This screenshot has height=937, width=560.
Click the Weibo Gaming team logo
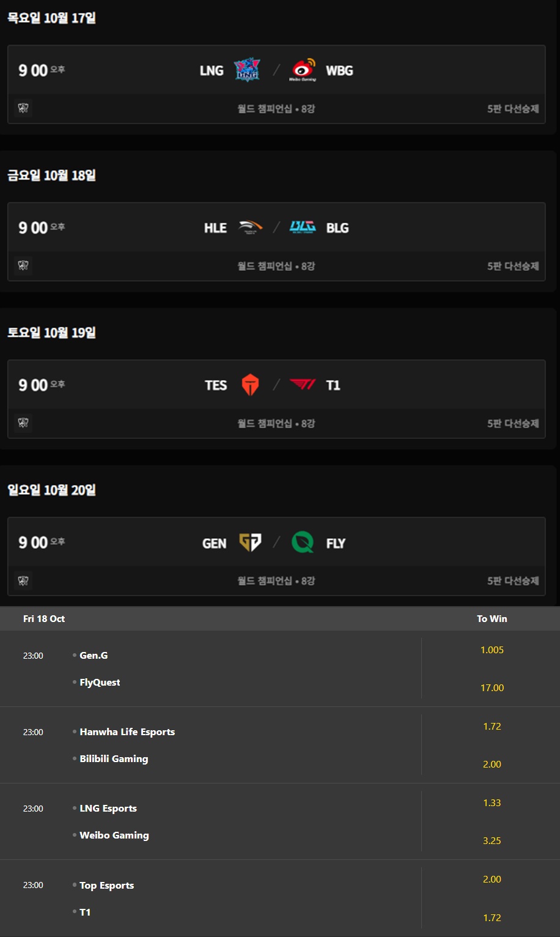tap(303, 70)
